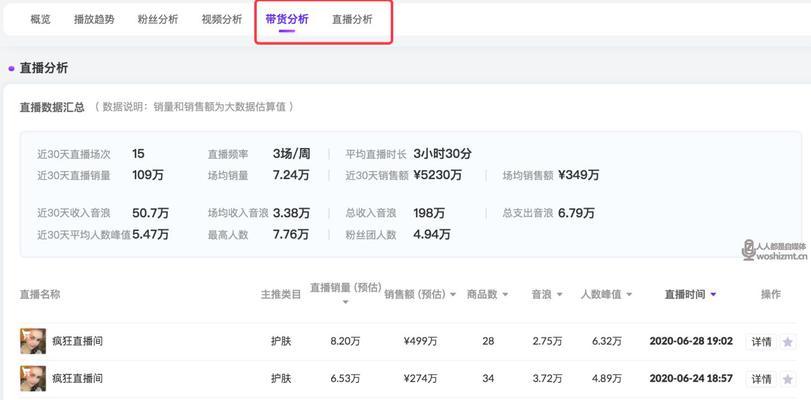Click the 3.38万 average income value
The image size is (811, 400).
click(292, 213)
